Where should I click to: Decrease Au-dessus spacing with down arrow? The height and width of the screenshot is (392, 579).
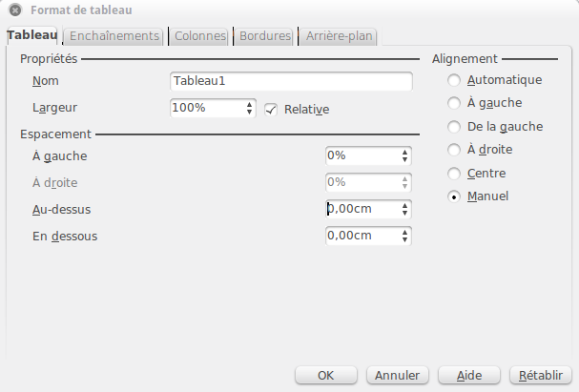coord(405,213)
